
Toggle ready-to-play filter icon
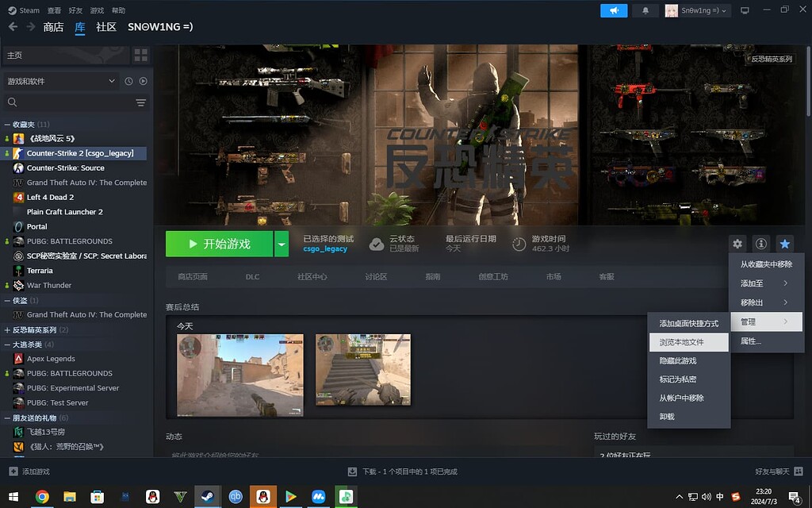pyautogui.click(x=143, y=82)
